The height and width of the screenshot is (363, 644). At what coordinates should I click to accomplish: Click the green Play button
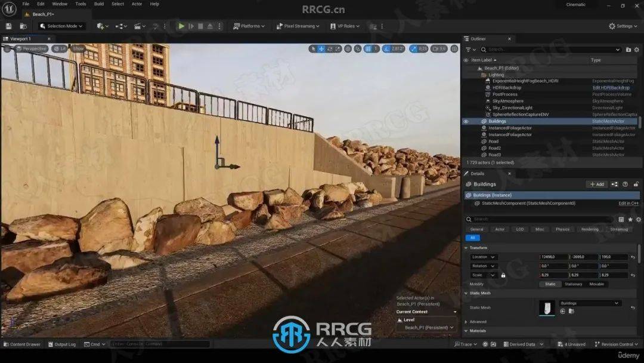(181, 26)
